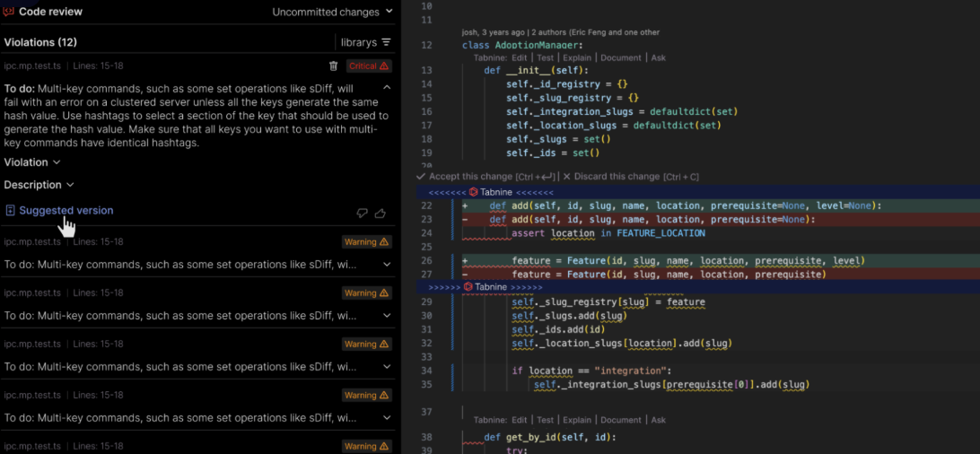The height and width of the screenshot is (454, 980).
Task: Click Tabnine Document above def __init__
Action: [621, 57]
